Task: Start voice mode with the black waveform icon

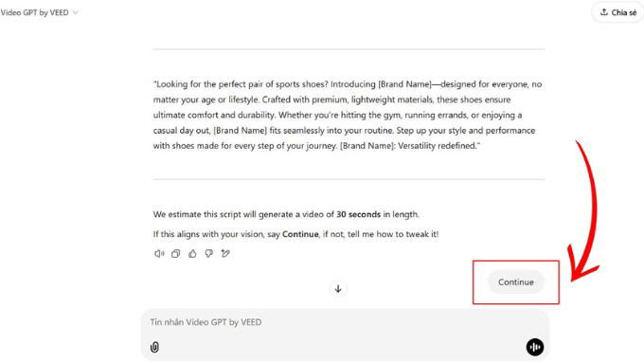Action: click(535, 348)
